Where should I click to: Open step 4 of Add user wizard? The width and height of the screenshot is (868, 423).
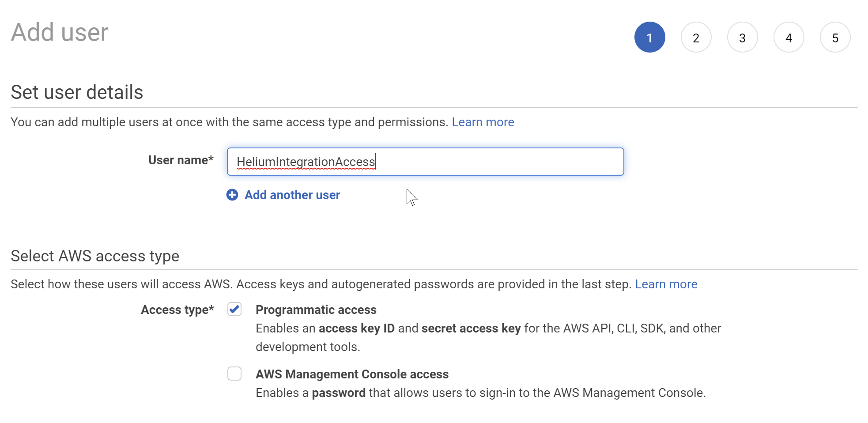tap(789, 38)
